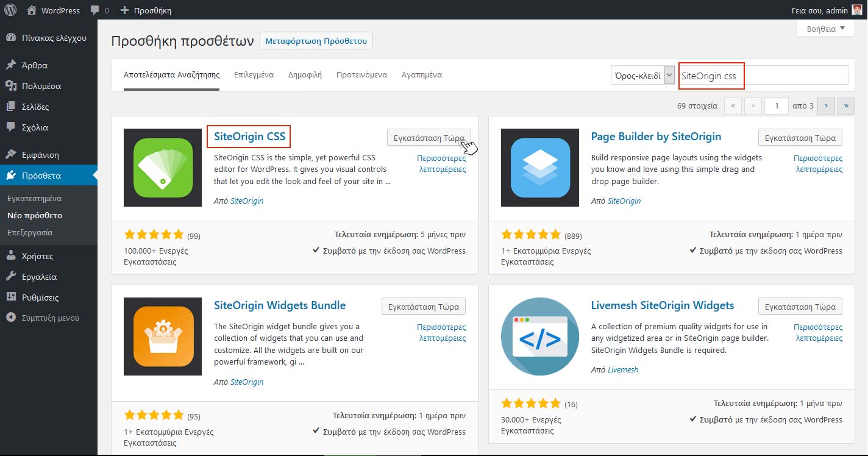Click the admin user avatar icon
The image size is (868, 456).
(856, 10)
